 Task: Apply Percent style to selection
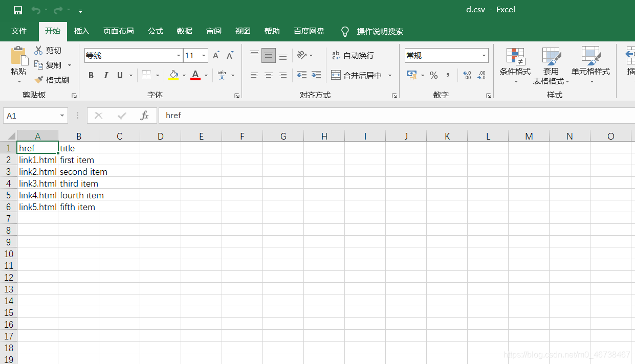[433, 75]
